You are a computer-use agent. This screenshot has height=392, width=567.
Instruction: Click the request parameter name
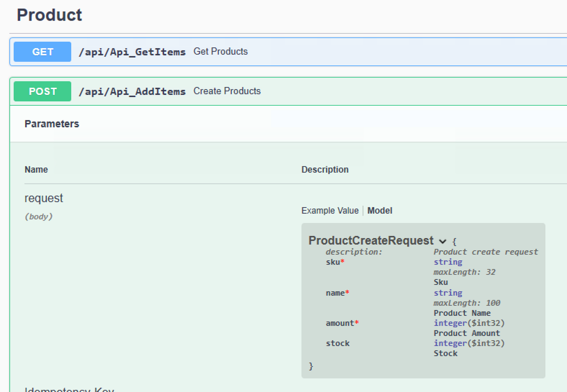click(x=44, y=198)
